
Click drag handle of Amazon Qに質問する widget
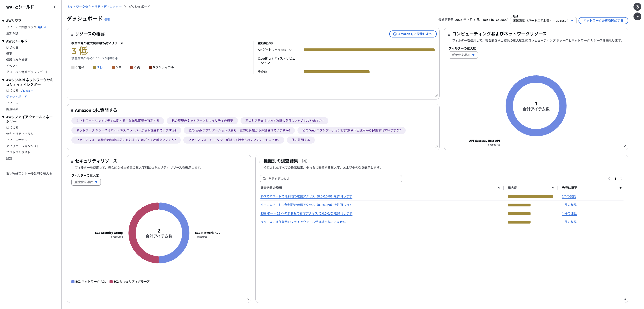click(72, 110)
